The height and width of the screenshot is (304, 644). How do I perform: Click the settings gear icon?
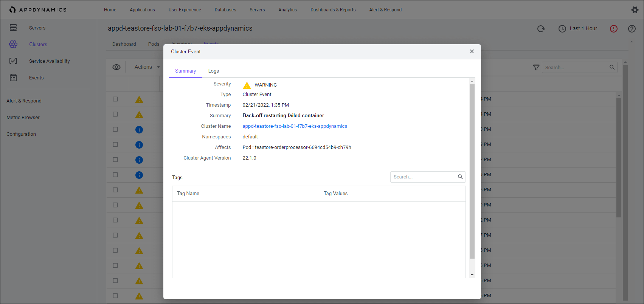coord(635,10)
